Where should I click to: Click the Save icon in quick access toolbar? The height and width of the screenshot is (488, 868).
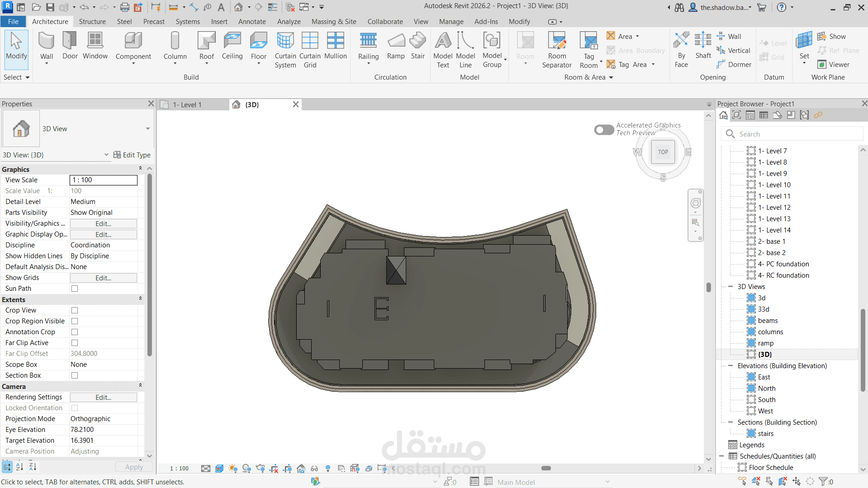click(x=50, y=7)
